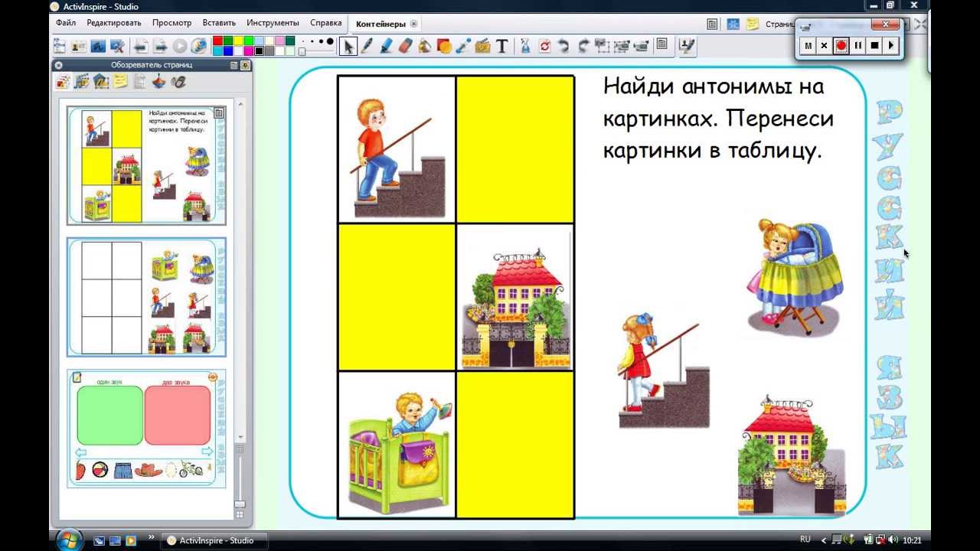980x551 pixels.
Task: Select the Fill bucket tool
Action: coord(425,46)
